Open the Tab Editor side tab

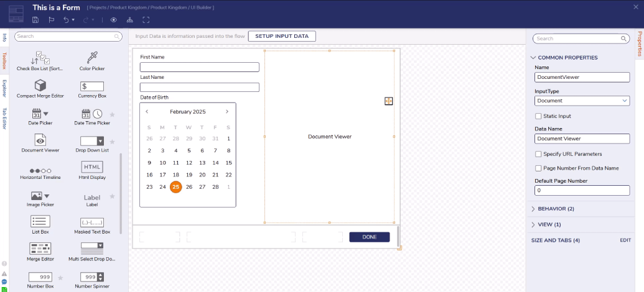click(4, 119)
